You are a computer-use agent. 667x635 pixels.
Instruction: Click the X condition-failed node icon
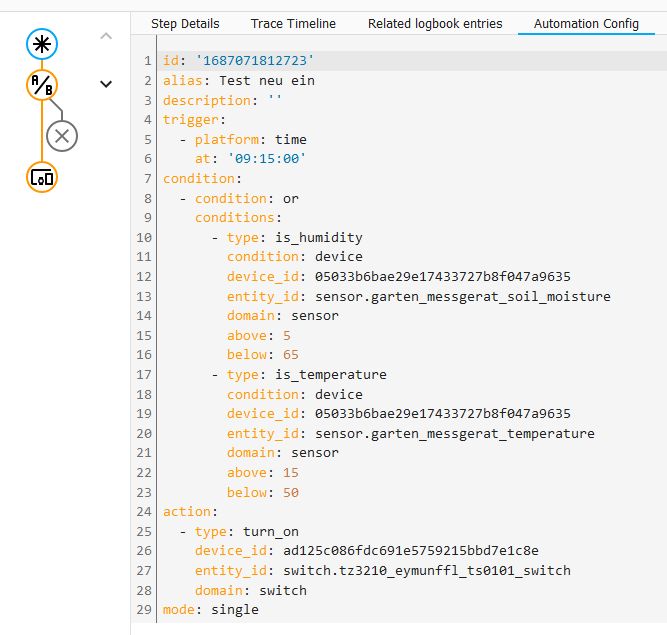[62, 136]
